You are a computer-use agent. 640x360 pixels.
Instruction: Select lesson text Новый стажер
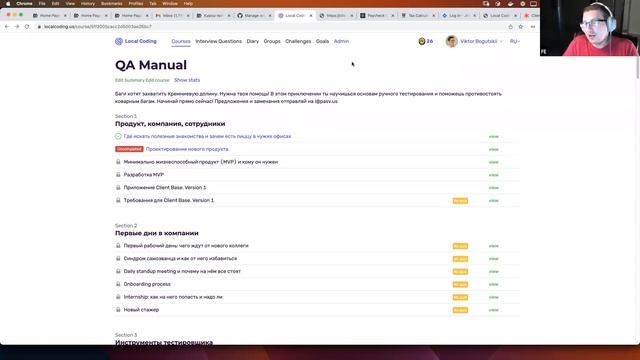pyautogui.click(x=141, y=310)
